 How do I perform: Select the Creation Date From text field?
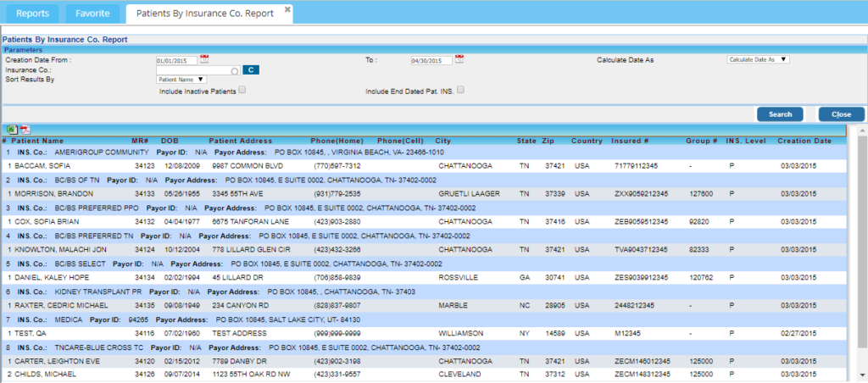(176, 60)
